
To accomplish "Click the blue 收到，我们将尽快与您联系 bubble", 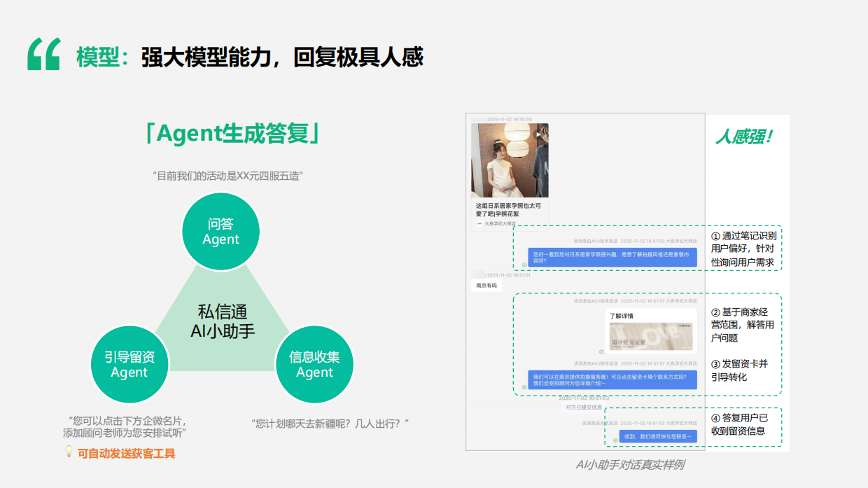I will [658, 436].
